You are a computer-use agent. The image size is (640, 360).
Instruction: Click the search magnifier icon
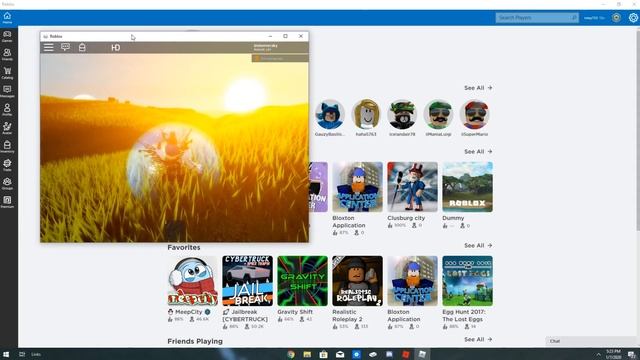click(573, 18)
